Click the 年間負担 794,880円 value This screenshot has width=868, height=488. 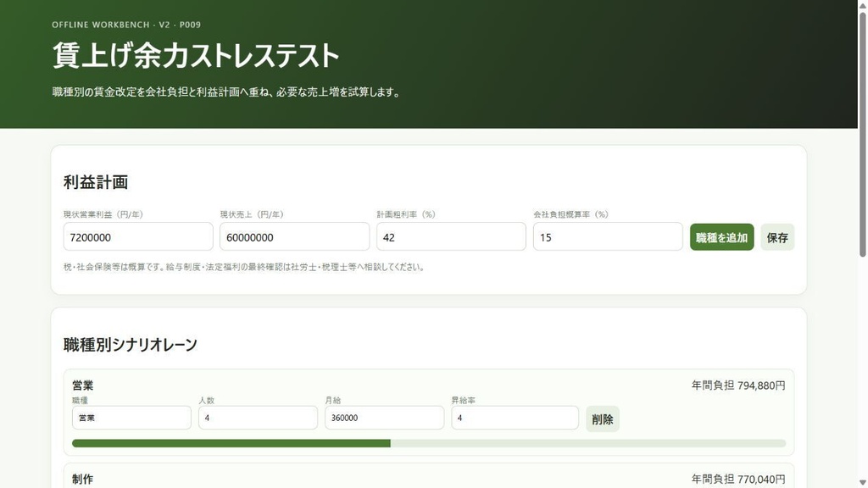[738, 385]
